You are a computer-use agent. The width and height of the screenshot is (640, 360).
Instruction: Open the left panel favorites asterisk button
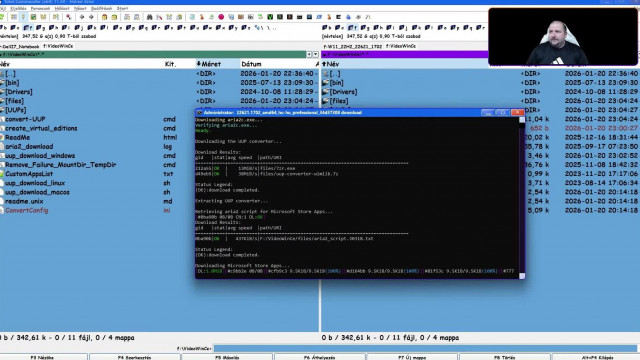point(309,54)
